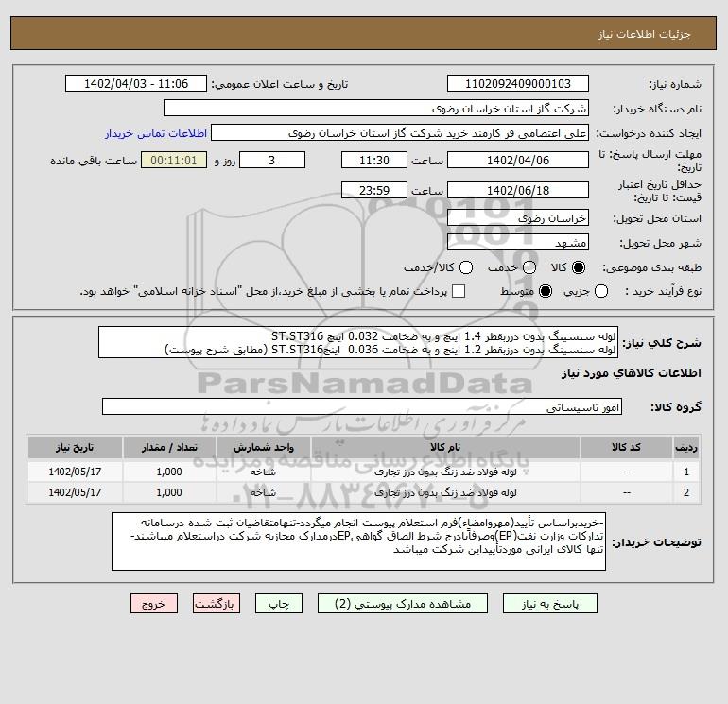Click buyer notes text area
This screenshot has height=704, width=728.
pos(358,541)
